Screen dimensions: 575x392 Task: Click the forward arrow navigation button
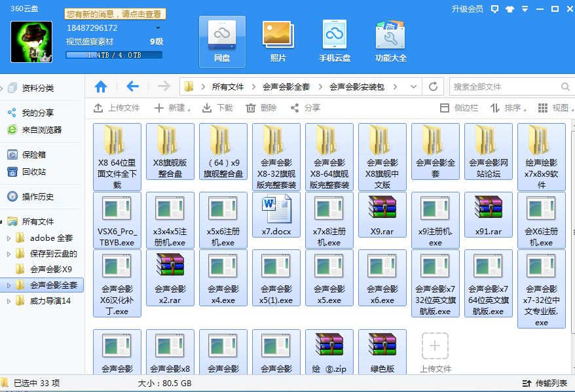click(164, 86)
